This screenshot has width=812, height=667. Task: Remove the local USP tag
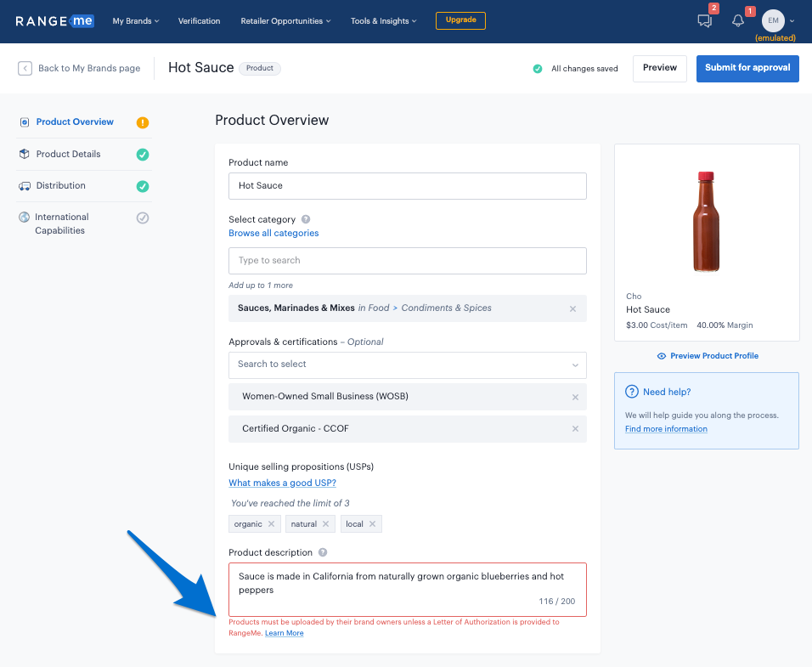pos(372,524)
